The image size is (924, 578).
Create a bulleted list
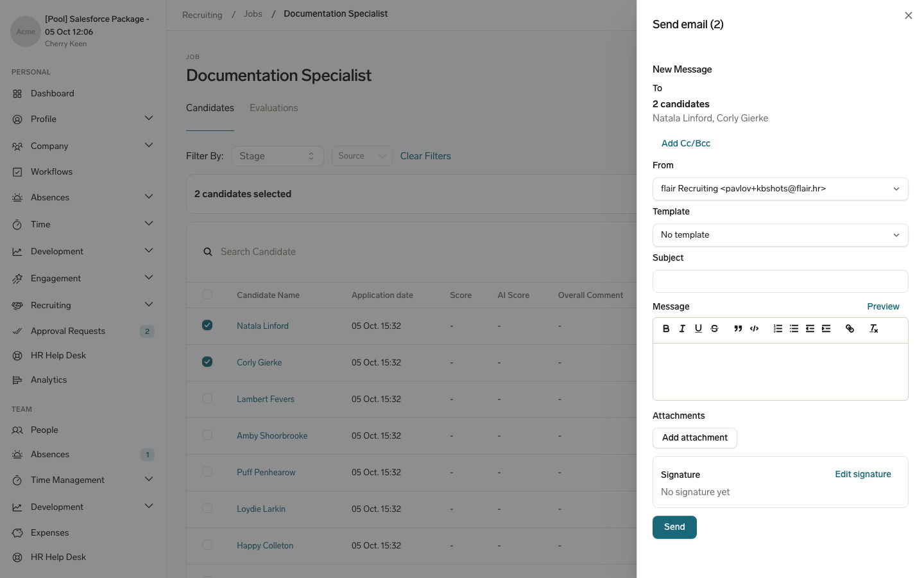[x=794, y=329]
